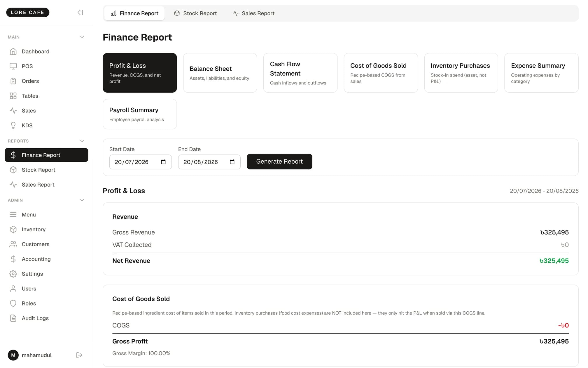
Task: Switch to the Sales Report top tab
Action: [x=253, y=13]
